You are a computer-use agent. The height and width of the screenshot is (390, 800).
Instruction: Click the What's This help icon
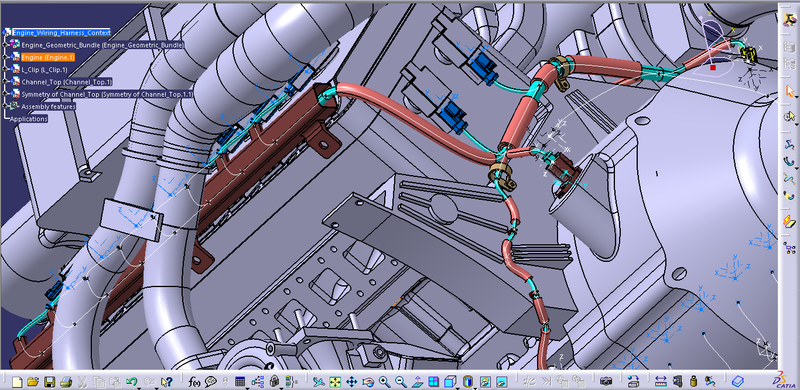(166, 381)
